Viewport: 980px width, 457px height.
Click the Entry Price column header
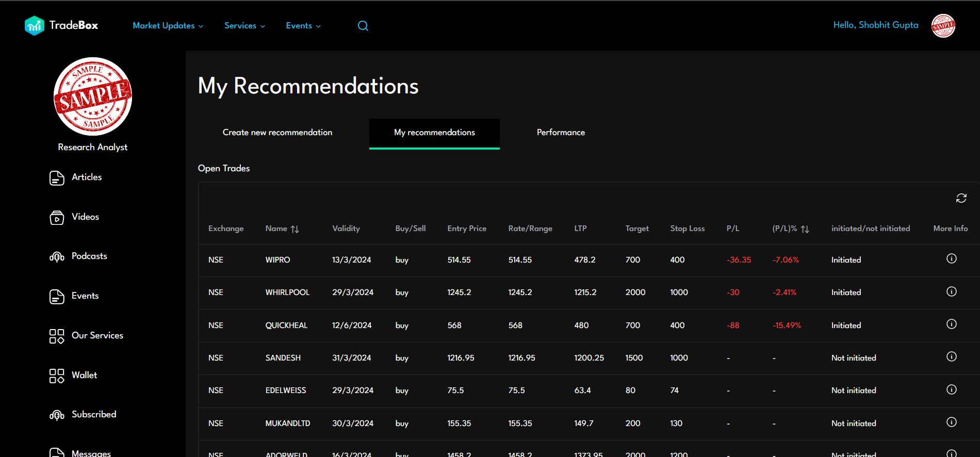coord(467,228)
